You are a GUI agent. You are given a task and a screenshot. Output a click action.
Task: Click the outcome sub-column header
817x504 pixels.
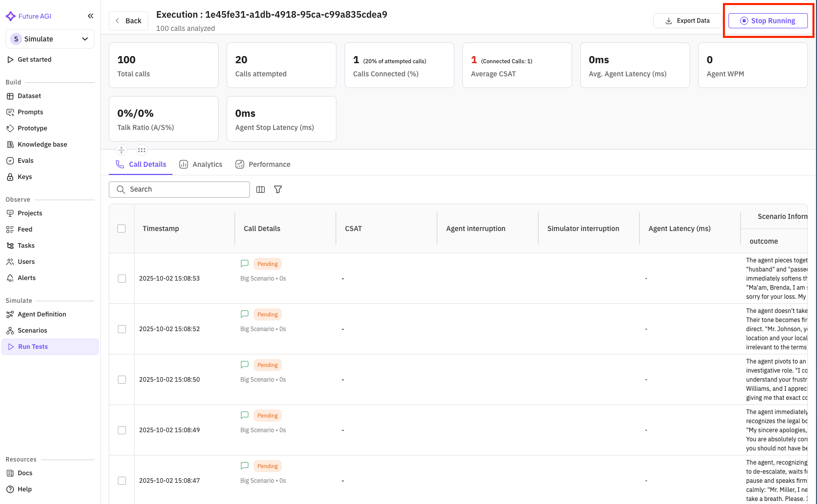(764, 242)
